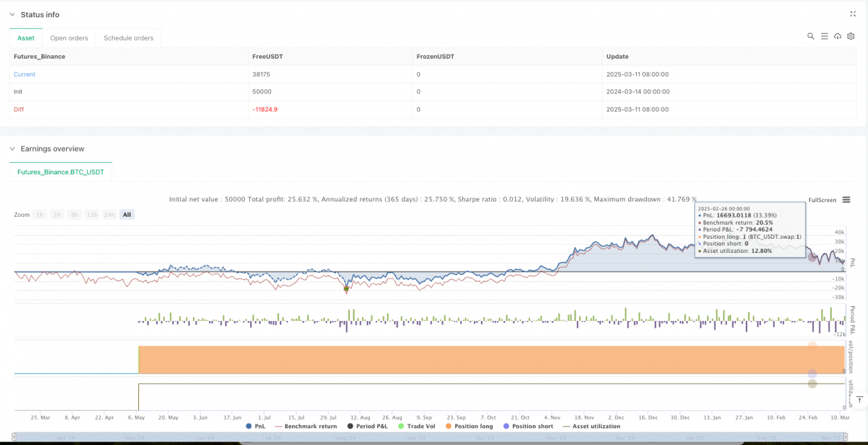Click the cloud download icon
This screenshot has width=868, height=445.
click(837, 37)
